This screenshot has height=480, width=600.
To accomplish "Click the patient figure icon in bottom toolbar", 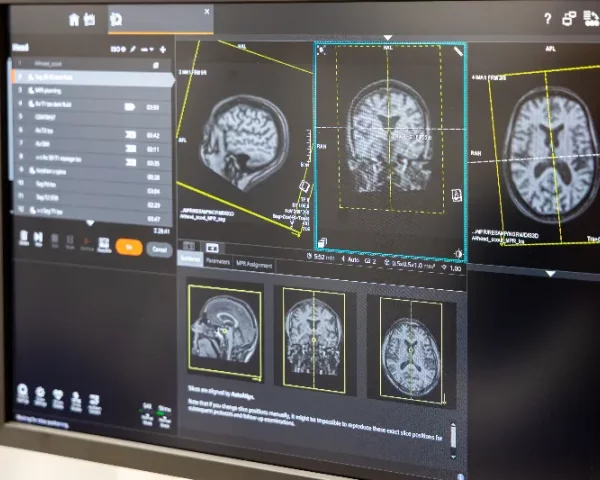I will [x=76, y=399].
